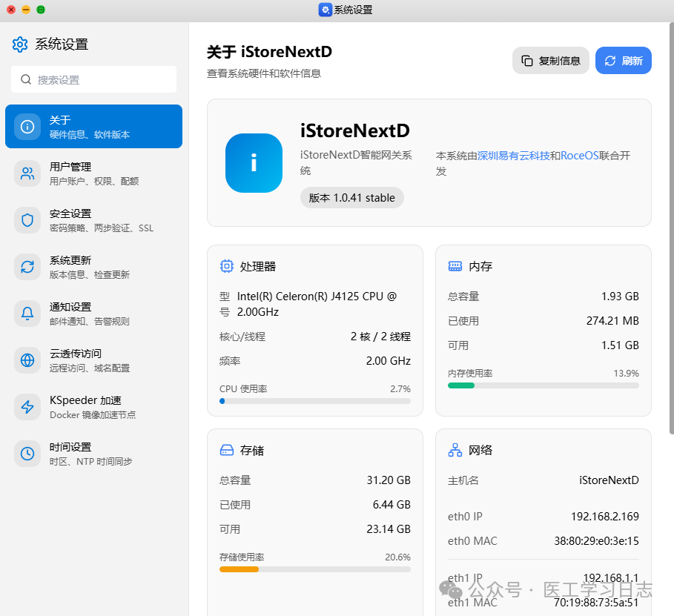Click the refresh icon in 刷新 button
The image size is (674, 616).
pos(610,61)
